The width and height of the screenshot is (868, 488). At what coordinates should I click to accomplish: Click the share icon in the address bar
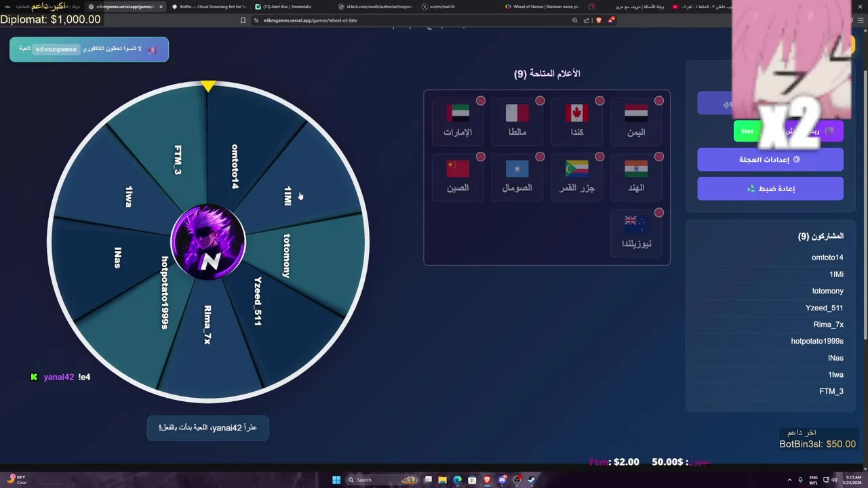point(587,20)
